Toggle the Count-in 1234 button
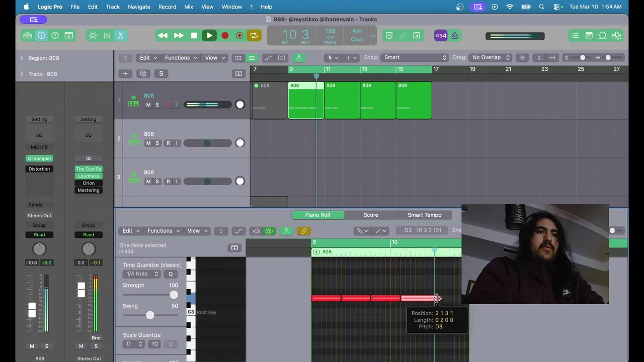Screen dimensions: 644x362 tap(441, 36)
